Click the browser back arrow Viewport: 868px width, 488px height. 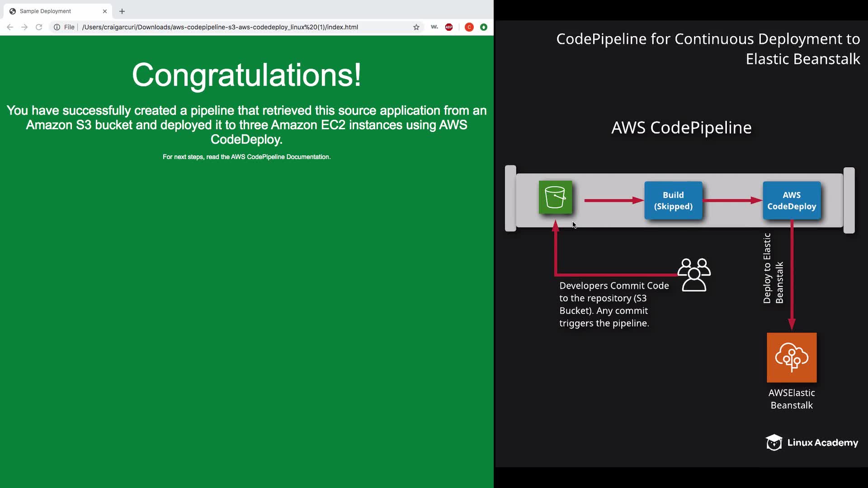(x=10, y=27)
